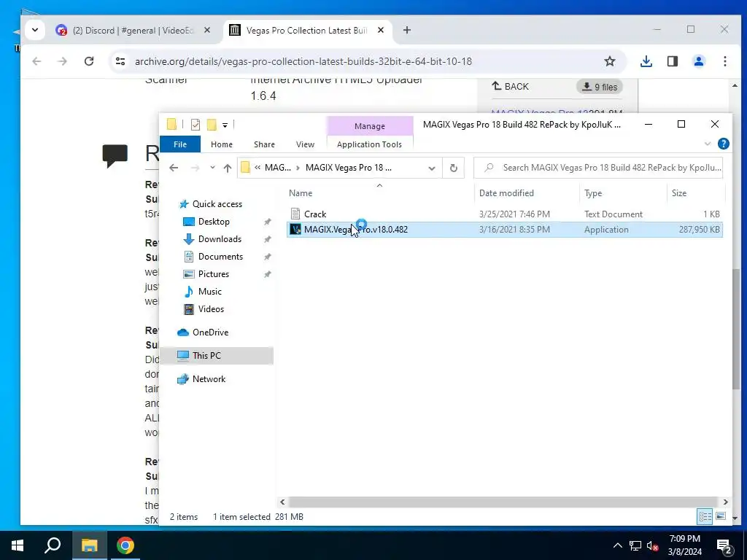Image resolution: width=747 pixels, height=560 pixels.
Task: Open recent locations dropdown arrow
Action: [x=212, y=168]
